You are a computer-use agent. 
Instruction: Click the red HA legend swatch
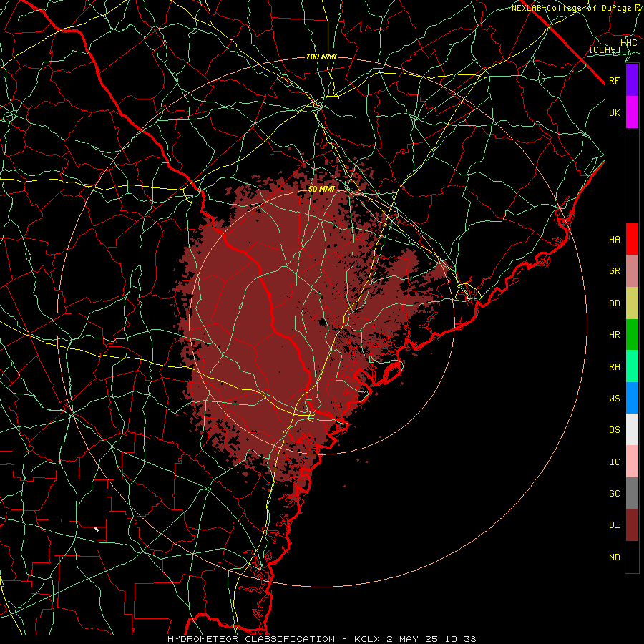[632, 239]
